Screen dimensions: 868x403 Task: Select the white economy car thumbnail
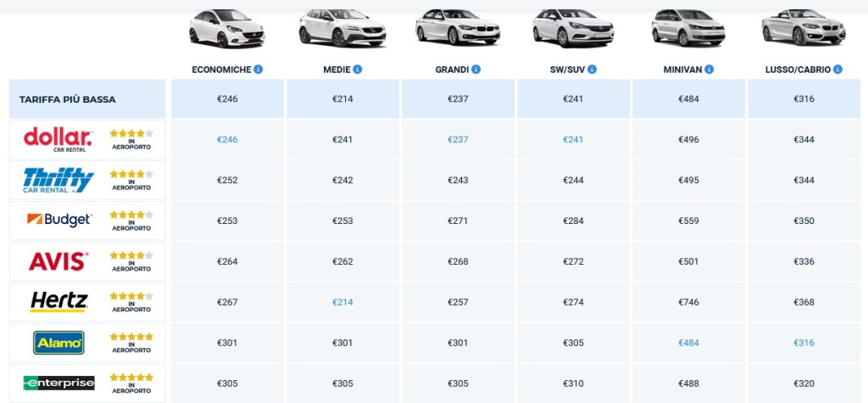[226, 28]
